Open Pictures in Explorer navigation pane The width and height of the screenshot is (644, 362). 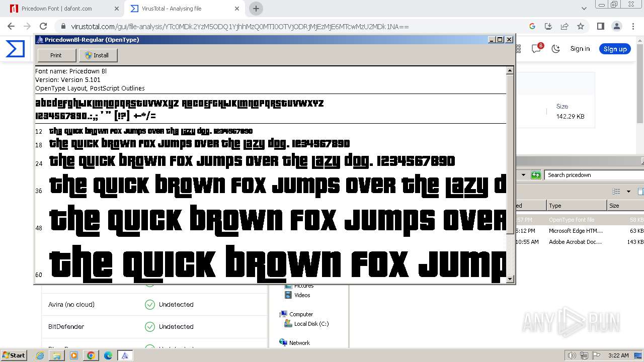click(x=299, y=286)
